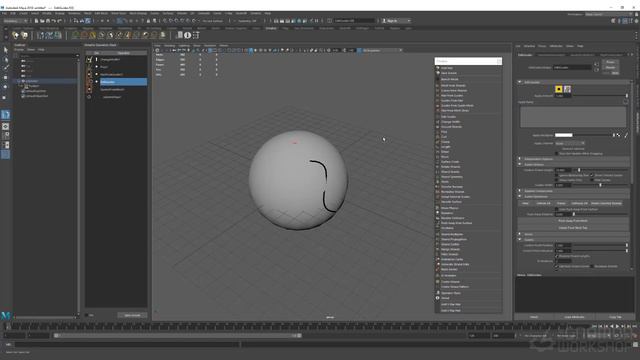Choose Clump from the modifier list
This screenshot has height=360, width=640.
[444, 142]
